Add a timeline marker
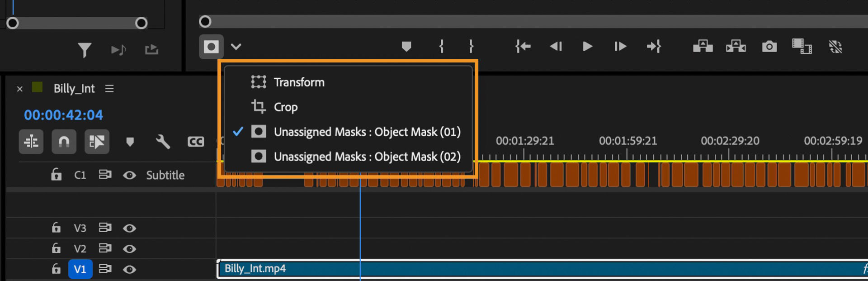Viewport: 868px width, 281px height. pyautogui.click(x=130, y=142)
